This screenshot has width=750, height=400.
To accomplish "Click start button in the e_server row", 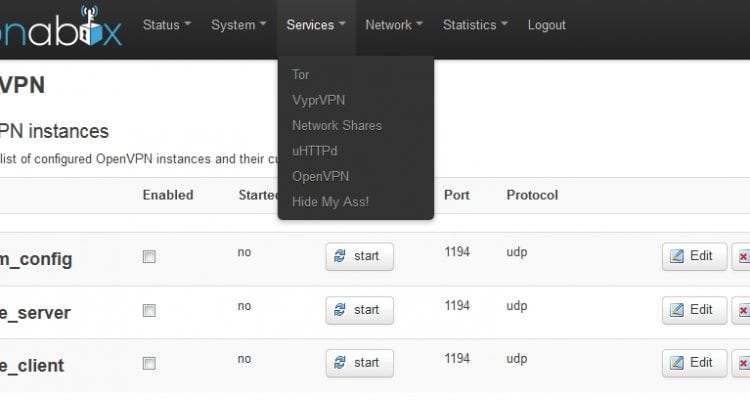I will (359, 310).
